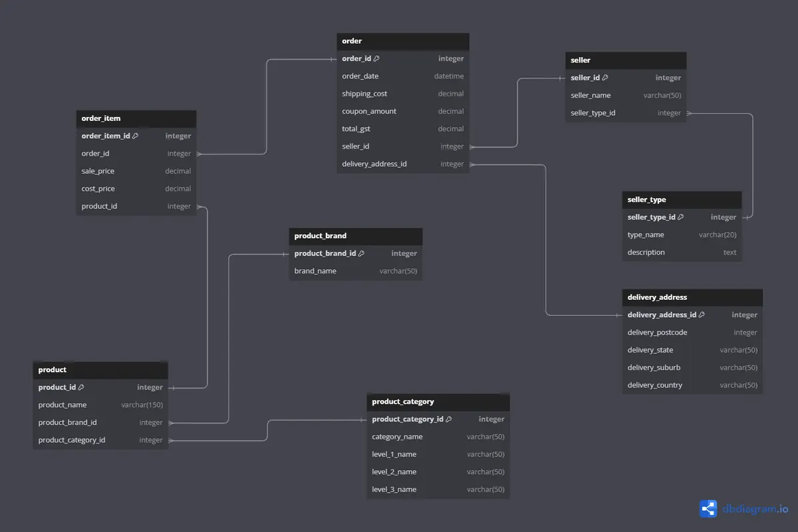This screenshot has width=798, height=532.
Task: Click the key icon beside seller_type_id in seller_type table
Action: [681, 217]
